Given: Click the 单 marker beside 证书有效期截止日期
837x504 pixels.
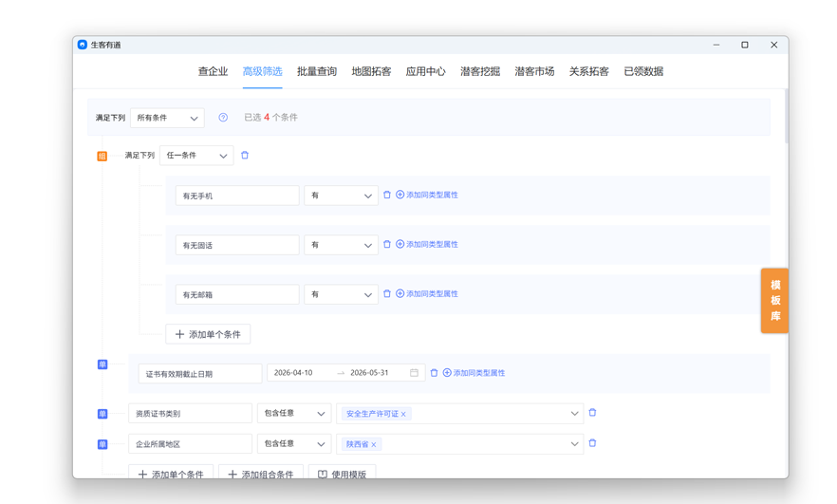Looking at the screenshot, I should pos(102,364).
